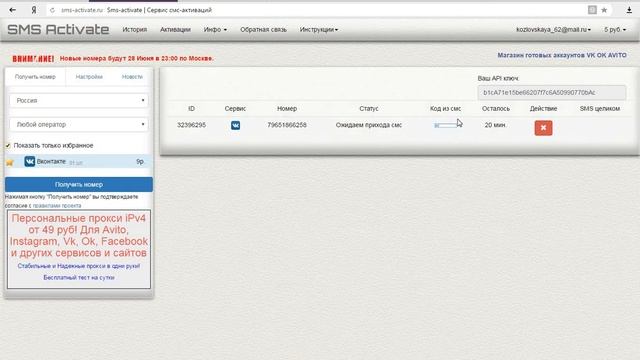Click the API key input field
This screenshot has width=640, height=360.
(x=551, y=93)
